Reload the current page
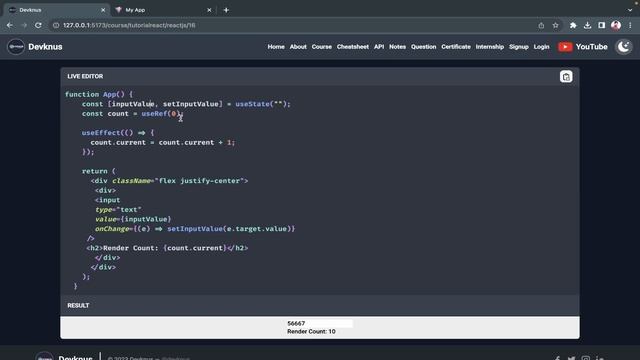 click(x=38, y=25)
